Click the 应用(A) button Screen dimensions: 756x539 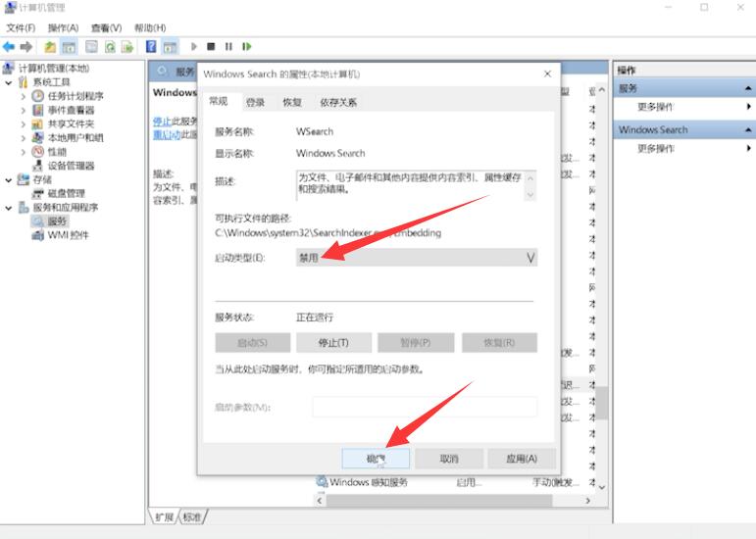pos(522,459)
